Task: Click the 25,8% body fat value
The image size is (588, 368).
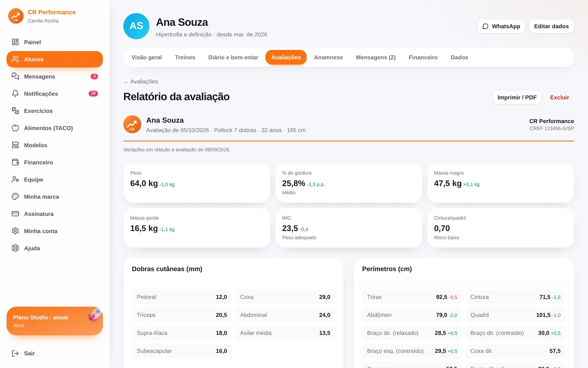Action: click(x=294, y=183)
